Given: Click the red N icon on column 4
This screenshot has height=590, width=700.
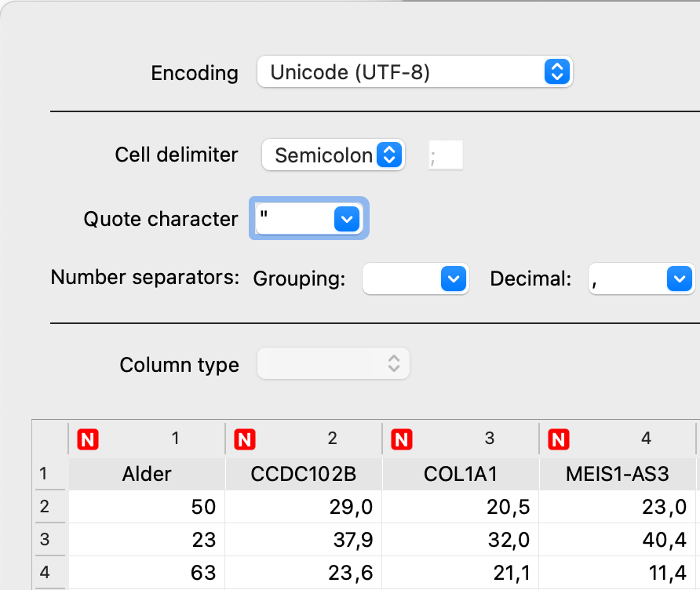Looking at the screenshot, I should point(558,440).
